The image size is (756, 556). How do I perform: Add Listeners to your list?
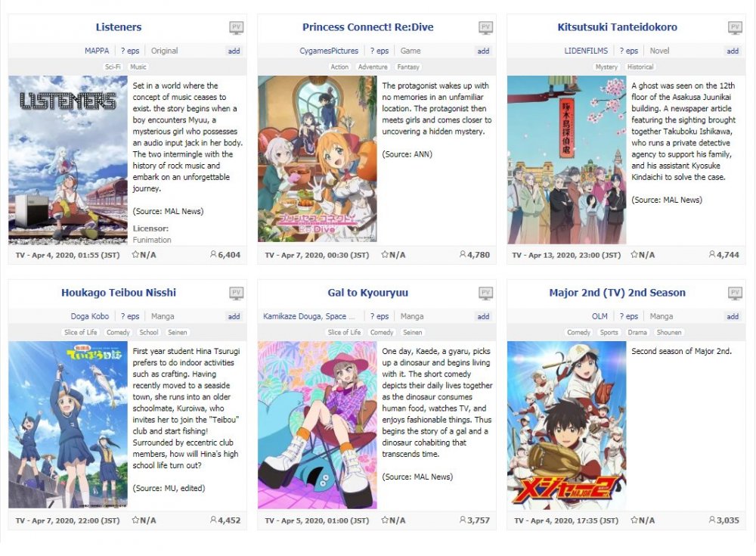coord(234,51)
